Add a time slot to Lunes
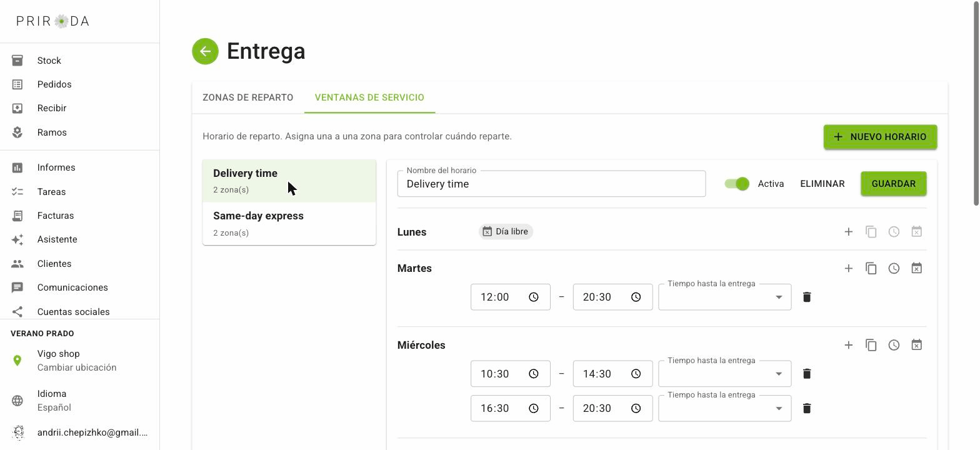980x450 pixels. (848, 232)
